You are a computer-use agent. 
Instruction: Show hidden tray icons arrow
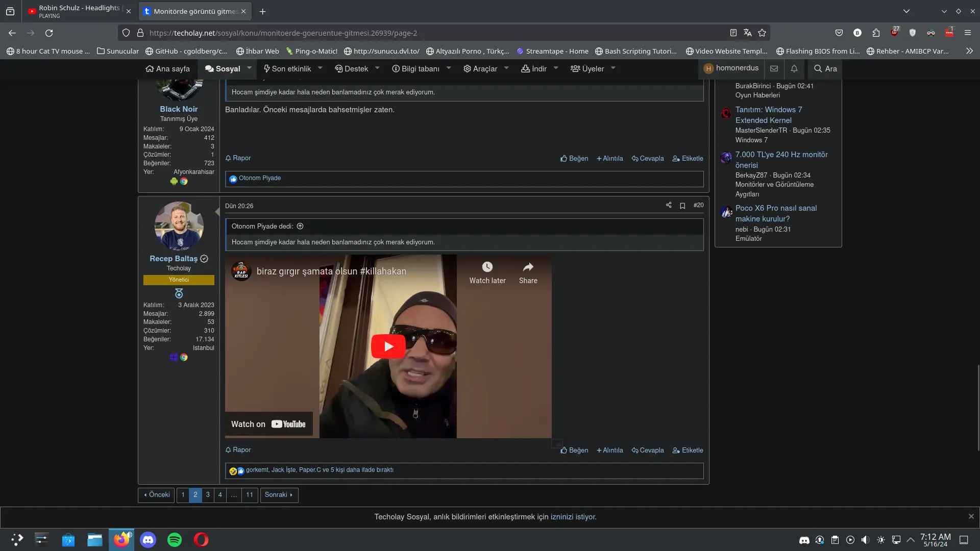click(x=911, y=540)
